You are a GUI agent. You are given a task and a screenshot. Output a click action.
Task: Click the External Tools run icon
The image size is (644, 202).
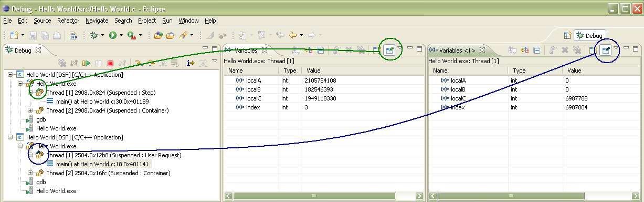(x=131, y=35)
